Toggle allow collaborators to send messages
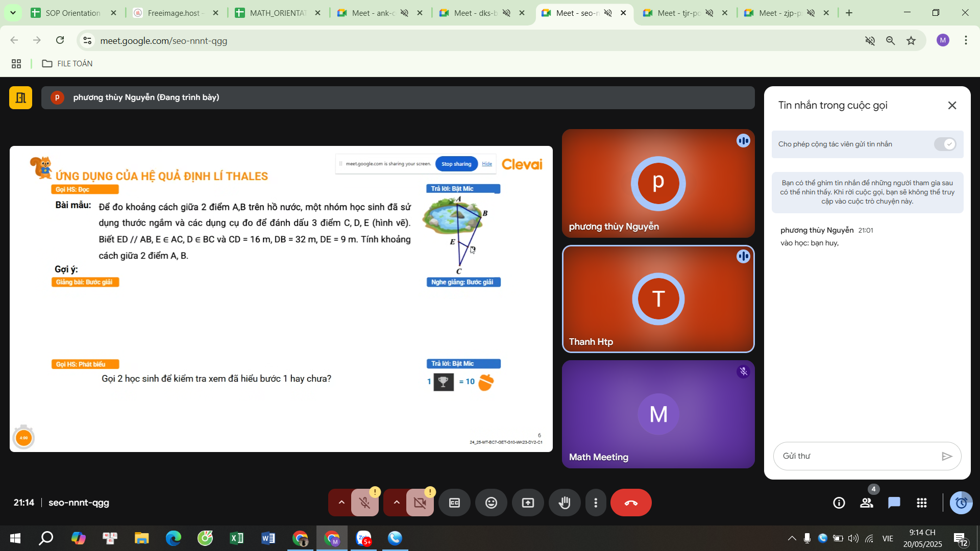Viewport: 980px width, 551px height. point(945,144)
